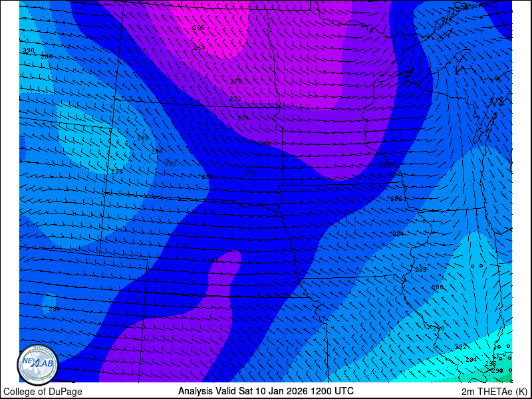Click the 268 contour label

199,48
